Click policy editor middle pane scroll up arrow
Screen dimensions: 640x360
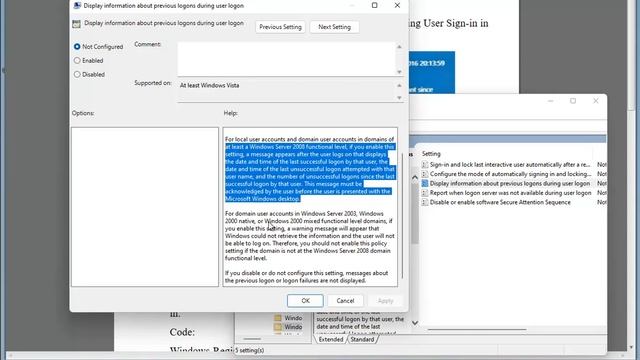(415, 178)
